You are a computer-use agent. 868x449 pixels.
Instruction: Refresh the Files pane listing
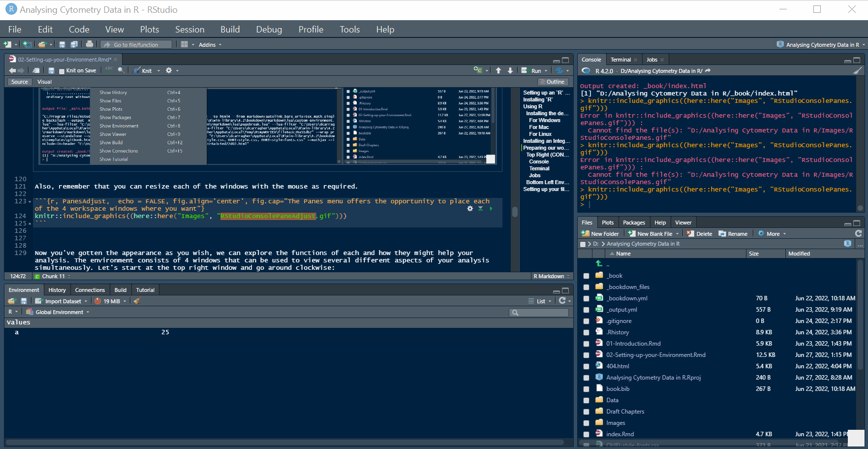point(859,233)
